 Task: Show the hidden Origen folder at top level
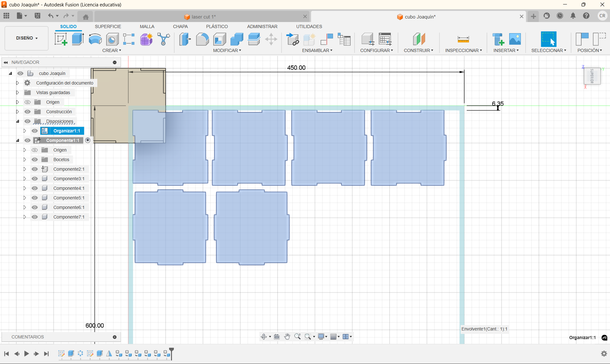coord(28,102)
